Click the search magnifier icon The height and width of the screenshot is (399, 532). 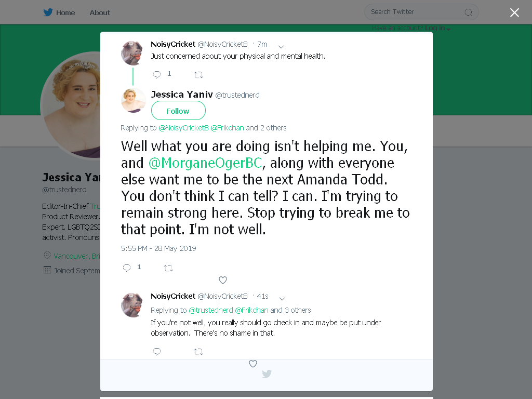coord(468,12)
